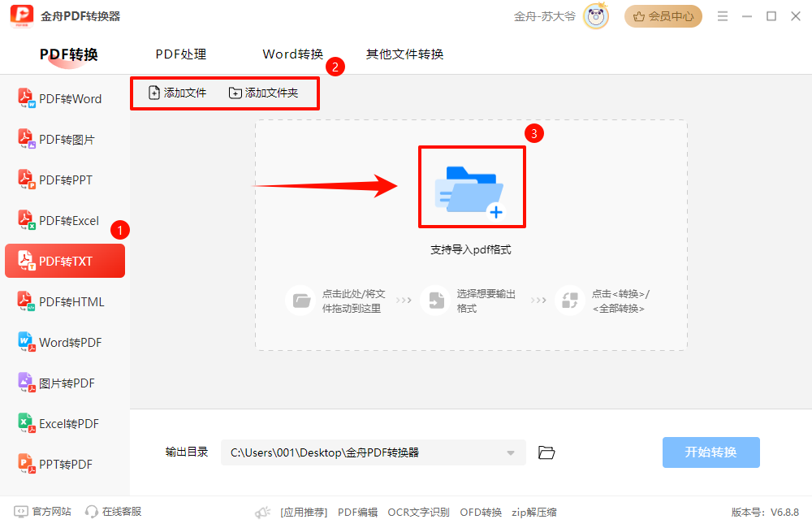Open PDF编辑 recommended app link
Image resolution: width=812 pixels, height=528 pixels.
coord(358,513)
